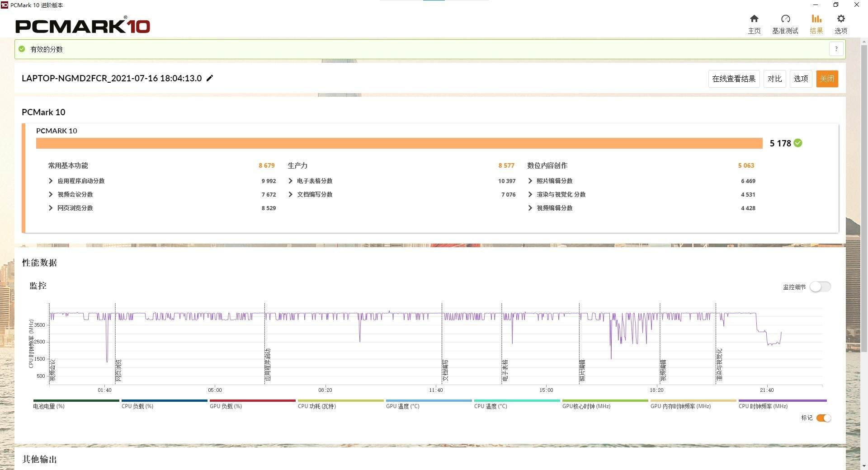
Task: Expand the 视频会议分数 row
Action: [x=50, y=194]
